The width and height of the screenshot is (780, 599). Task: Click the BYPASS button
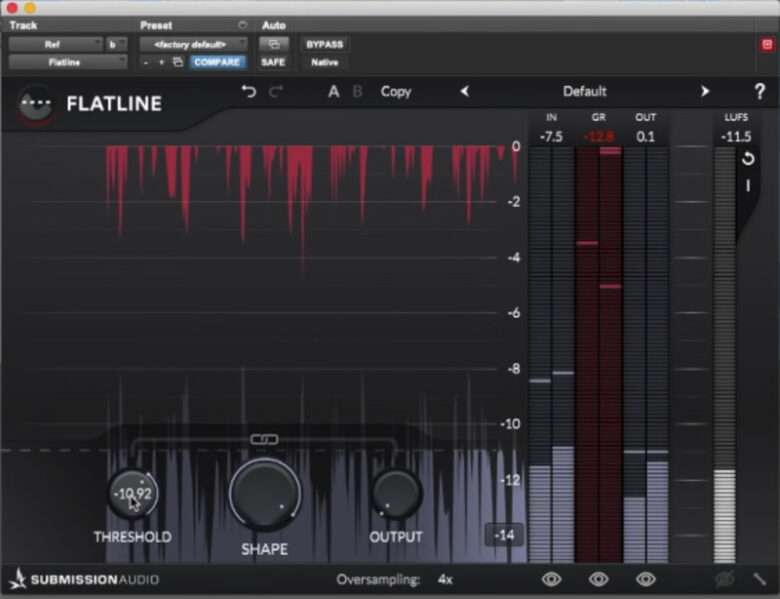pos(324,44)
